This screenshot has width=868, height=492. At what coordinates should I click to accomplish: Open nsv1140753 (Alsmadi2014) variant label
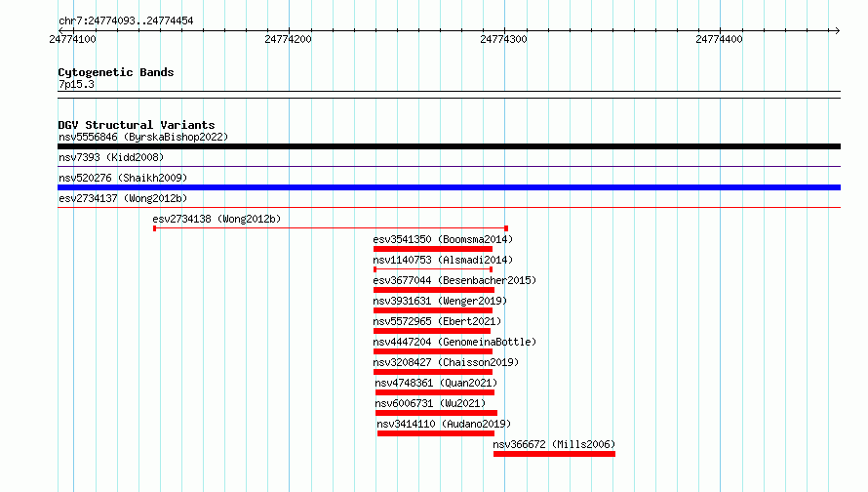click(443, 260)
